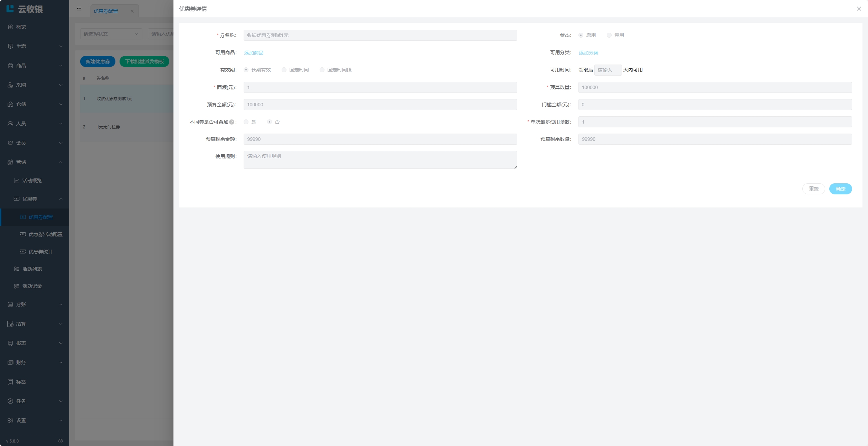Click the help icon beside 不同券是否可叠加

(x=232, y=122)
